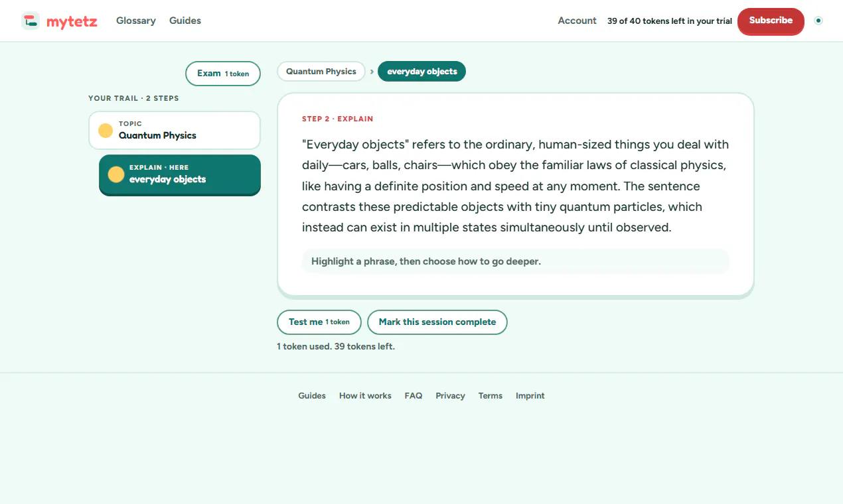Select the everyday objects breadcrumb chip
The image size is (843, 504).
coord(422,72)
